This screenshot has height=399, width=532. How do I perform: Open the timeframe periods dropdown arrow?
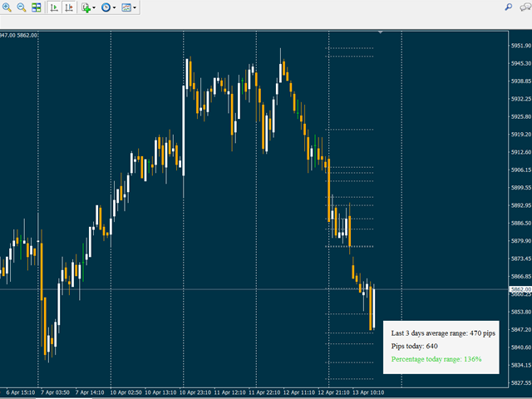coord(115,7)
